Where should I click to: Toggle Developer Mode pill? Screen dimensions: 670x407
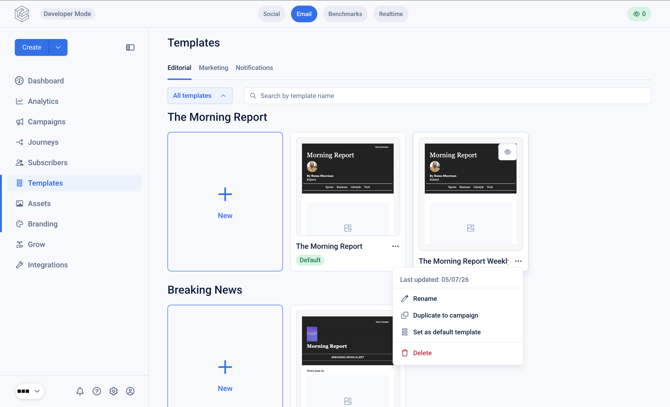(67, 14)
